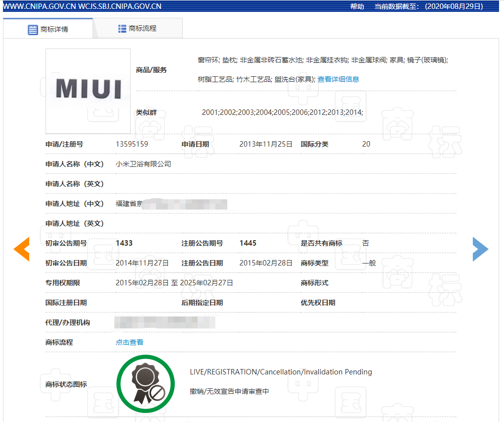Select preliminary announcement issue number 1433

point(124,243)
